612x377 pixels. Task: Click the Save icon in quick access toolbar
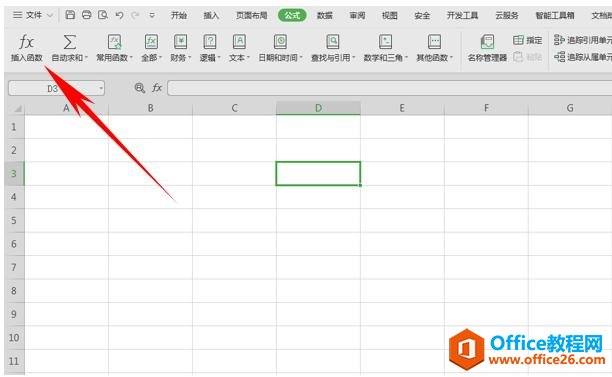[70, 15]
